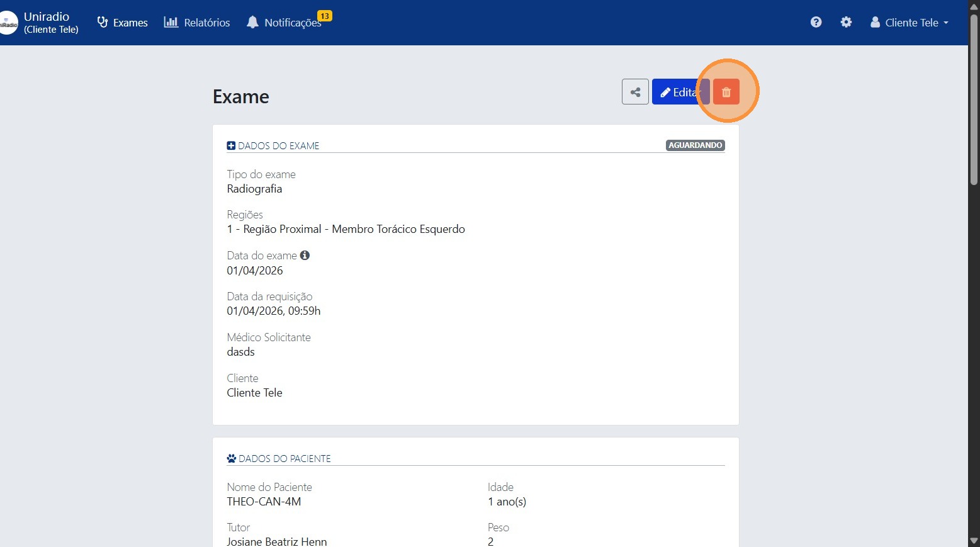
Task: Click the share exam icon button
Action: [635, 92]
